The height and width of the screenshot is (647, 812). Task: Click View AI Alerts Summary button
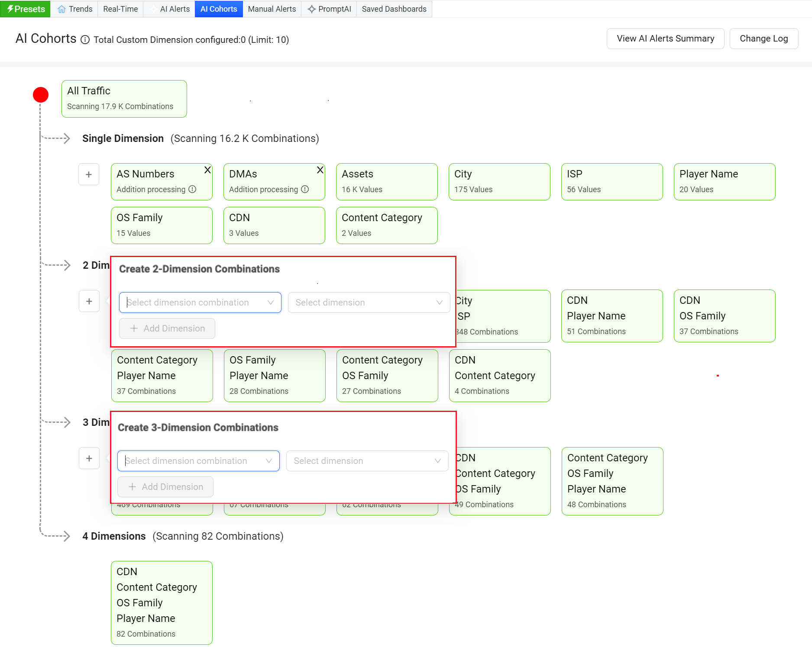click(x=665, y=39)
